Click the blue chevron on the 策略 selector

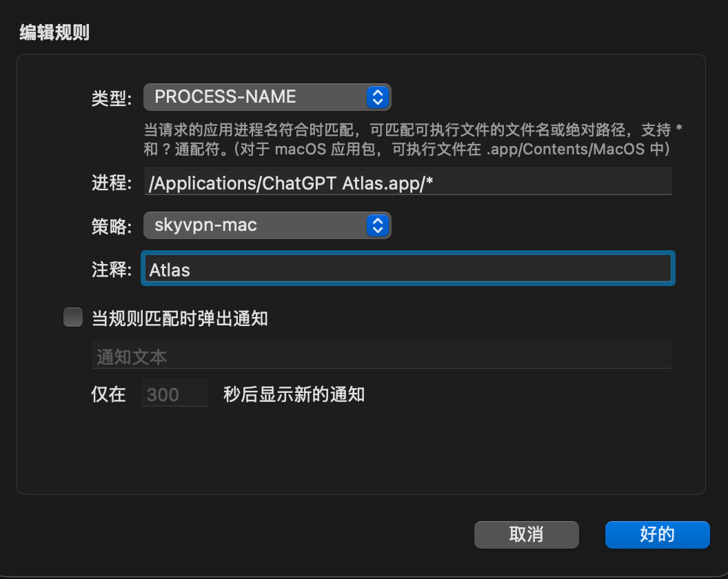point(377,225)
